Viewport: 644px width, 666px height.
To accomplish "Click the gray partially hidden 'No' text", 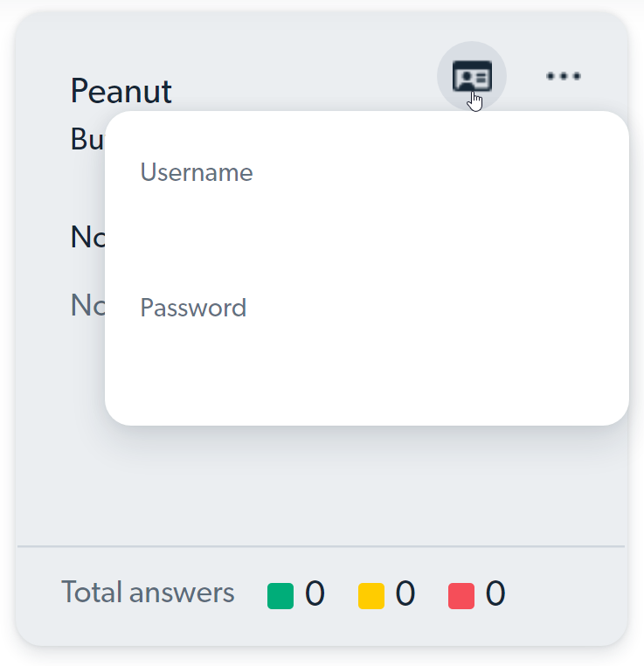I will [x=87, y=305].
